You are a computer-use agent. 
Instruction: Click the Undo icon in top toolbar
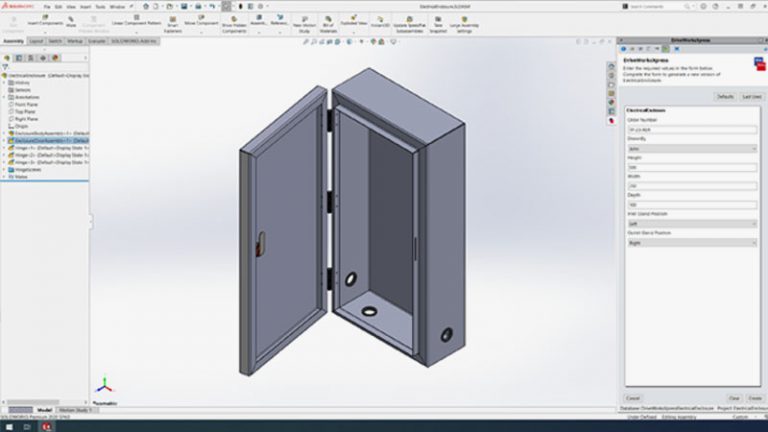[x=212, y=6]
